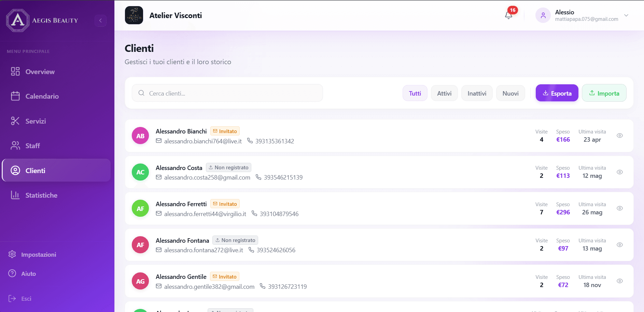Click the Atelier Visconti salon logo
The width and height of the screenshot is (644, 312).
pyautogui.click(x=134, y=15)
